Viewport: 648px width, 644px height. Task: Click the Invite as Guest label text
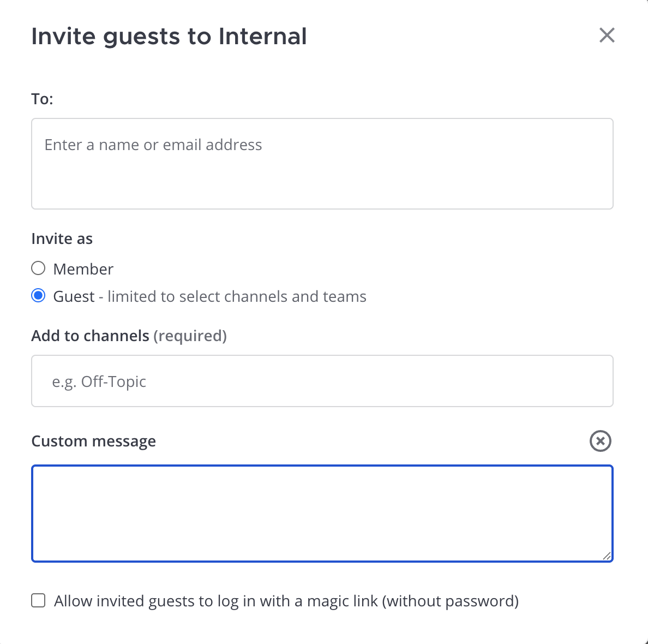point(74,296)
